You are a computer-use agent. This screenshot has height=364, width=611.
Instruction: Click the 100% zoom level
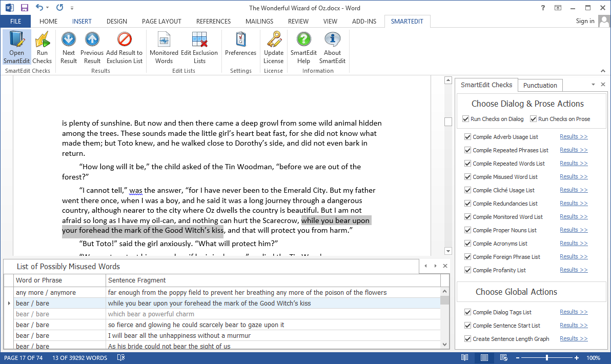tap(593, 358)
